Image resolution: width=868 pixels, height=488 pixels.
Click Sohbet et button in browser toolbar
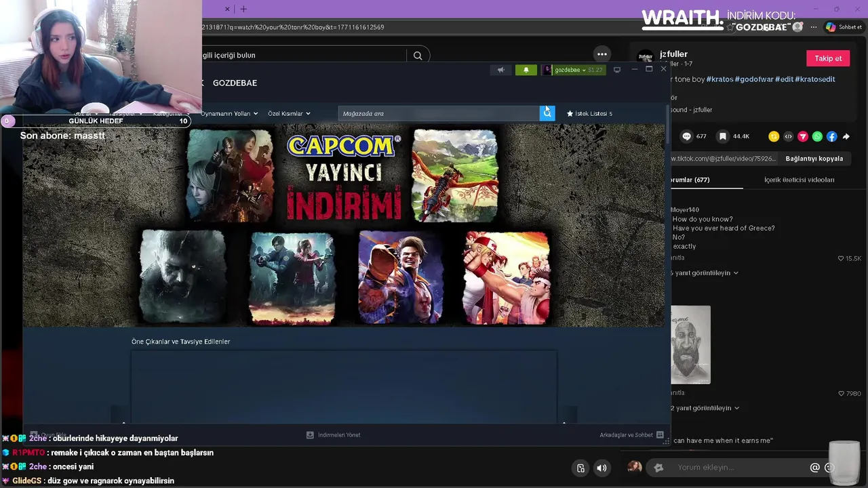pyautogui.click(x=844, y=27)
